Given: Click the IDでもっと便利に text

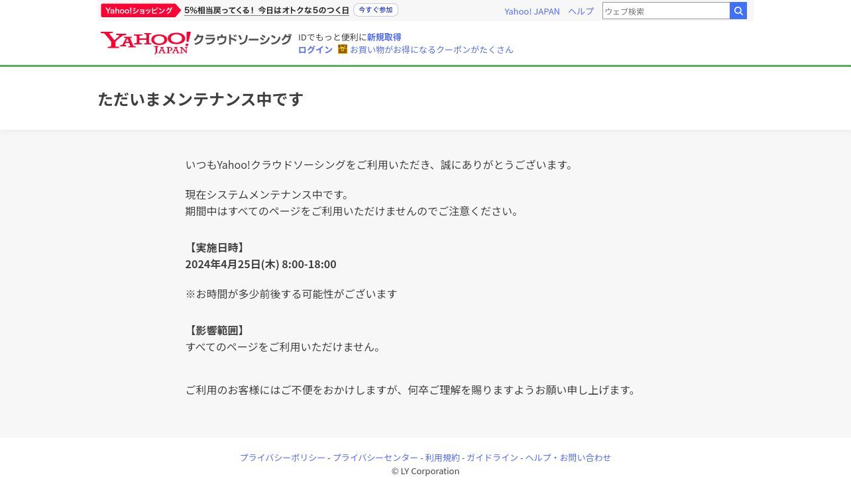Looking at the screenshot, I should [332, 37].
